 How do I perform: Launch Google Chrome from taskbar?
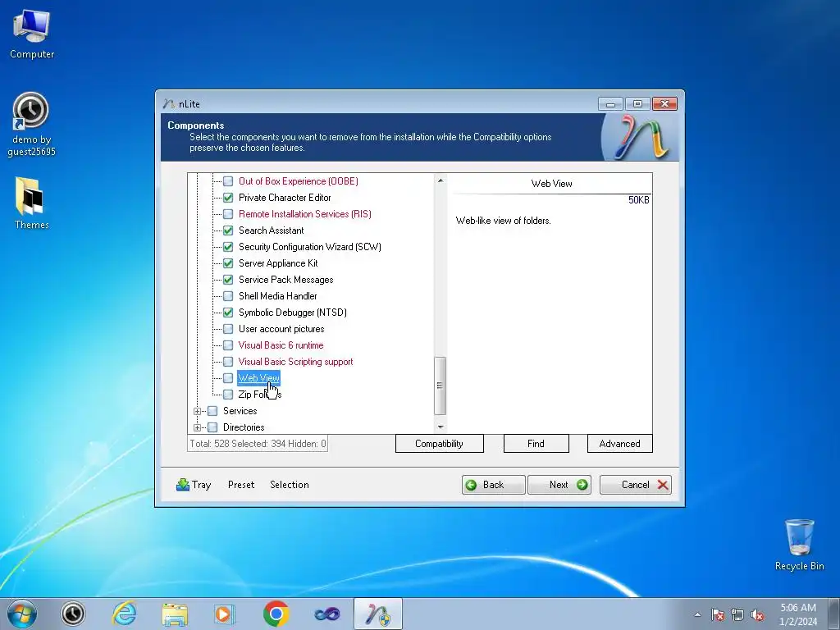point(276,614)
